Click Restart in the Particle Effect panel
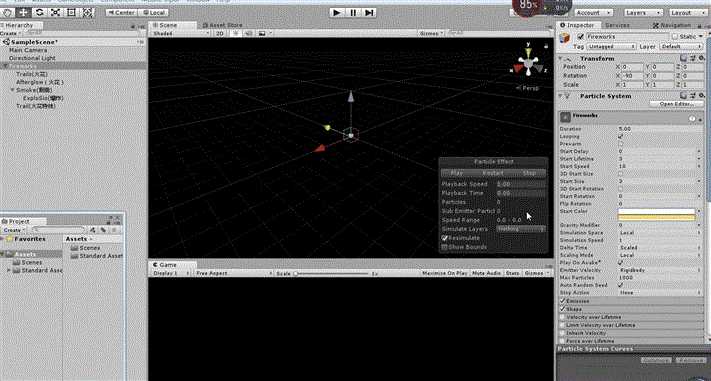Screen dimensions: 711x381 pyautogui.click(x=493, y=173)
